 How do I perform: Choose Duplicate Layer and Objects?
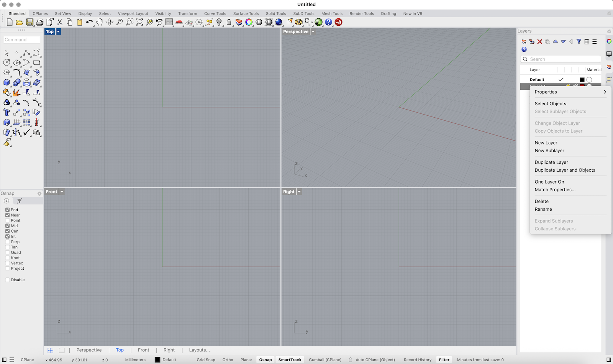pyautogui.click(x=565, y=170)
